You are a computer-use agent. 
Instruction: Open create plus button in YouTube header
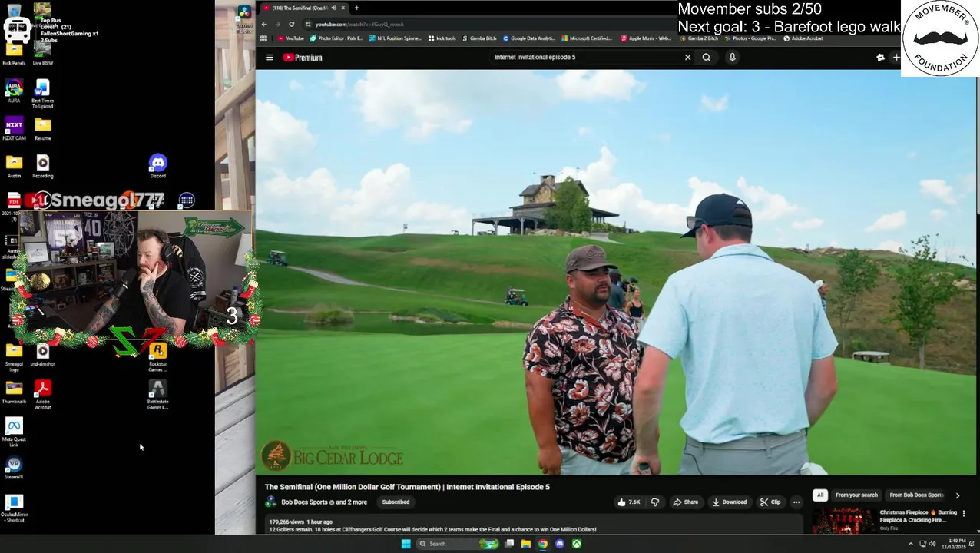(x=896, y=58)
